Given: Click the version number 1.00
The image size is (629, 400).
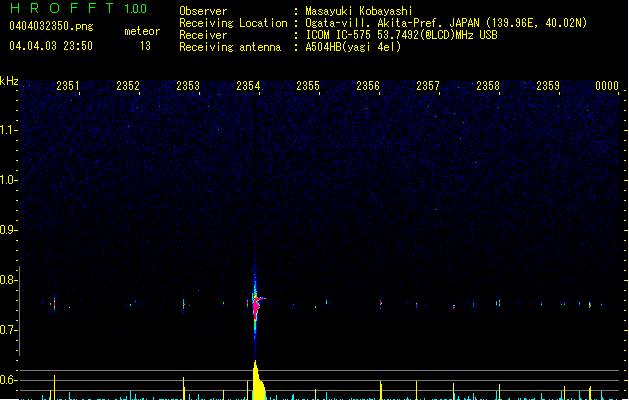Looking at the screenshot, I should pyautogui.click(x=135, y=8).
